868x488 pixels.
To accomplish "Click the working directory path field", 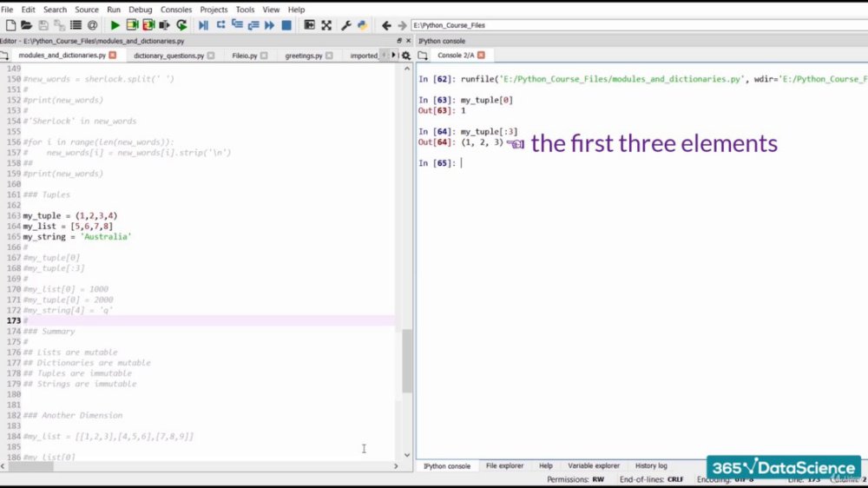I will [x=640, y=25].
